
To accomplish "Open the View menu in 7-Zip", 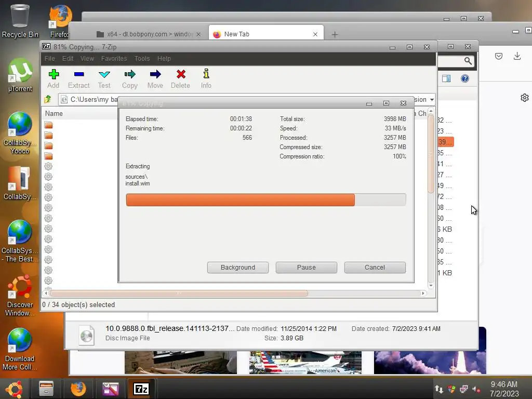I will pos(87,58).
